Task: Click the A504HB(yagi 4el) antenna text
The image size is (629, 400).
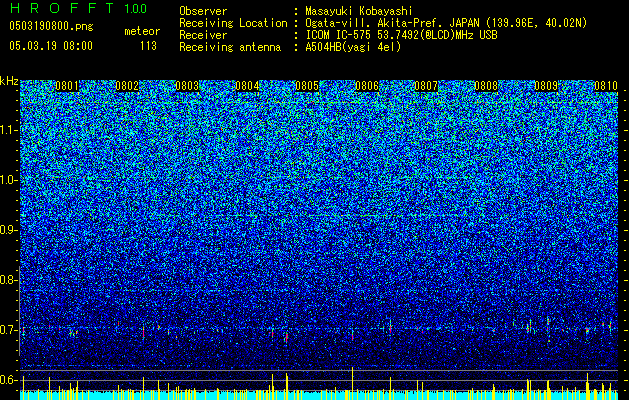Action: [353, 47]
